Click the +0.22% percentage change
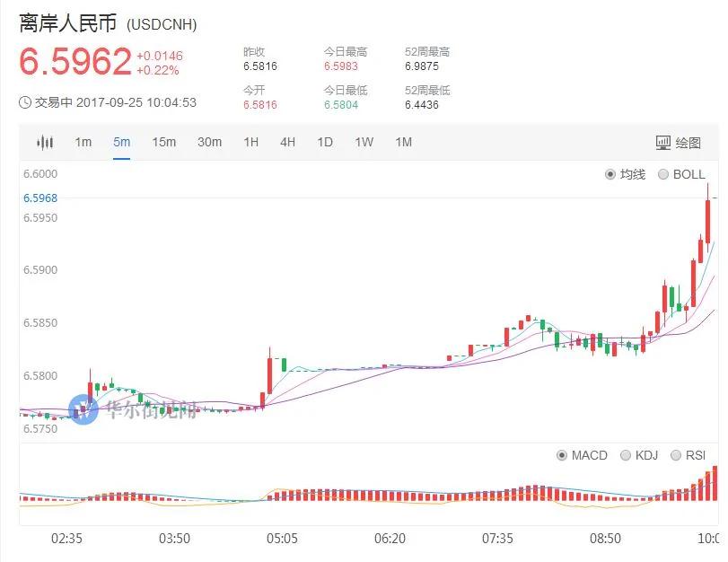The image size is (728, 562). [158, 71]
